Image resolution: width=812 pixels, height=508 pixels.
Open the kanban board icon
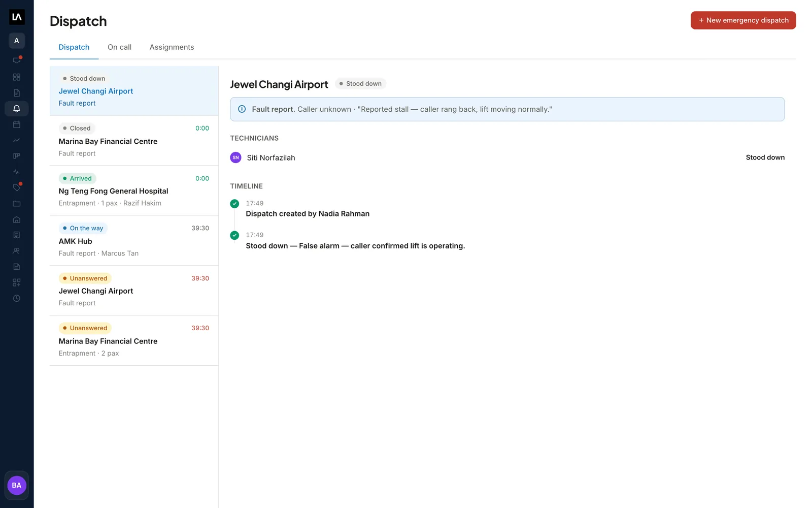17,156
